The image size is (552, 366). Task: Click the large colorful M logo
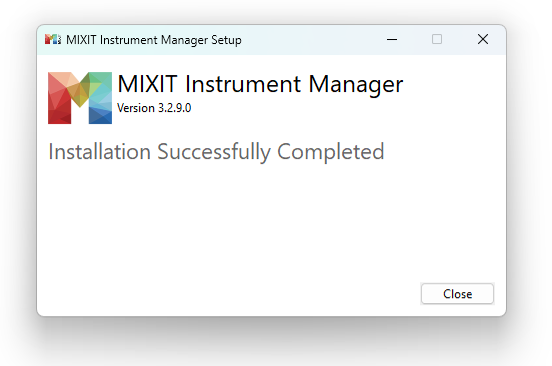(80, 98)
